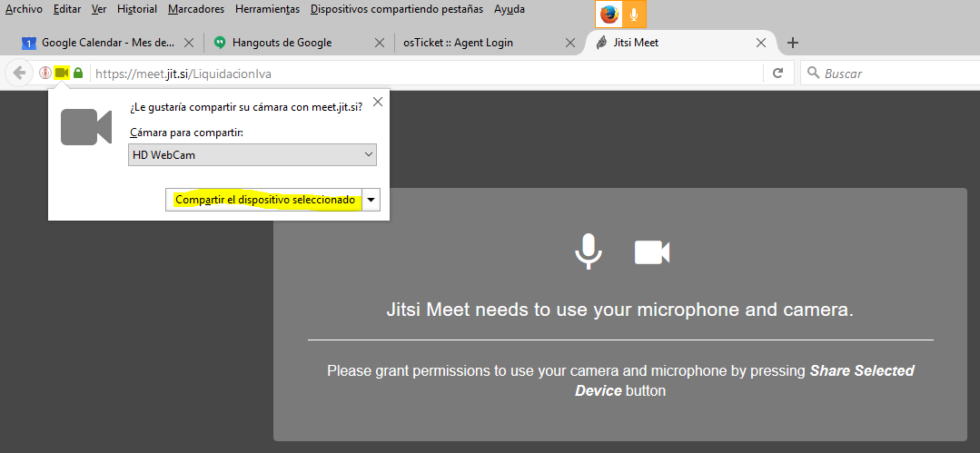Screen dimensions: 980x453
Task: Open Dispositivos compartiendo pestañas menu
Action: (396, 9)
